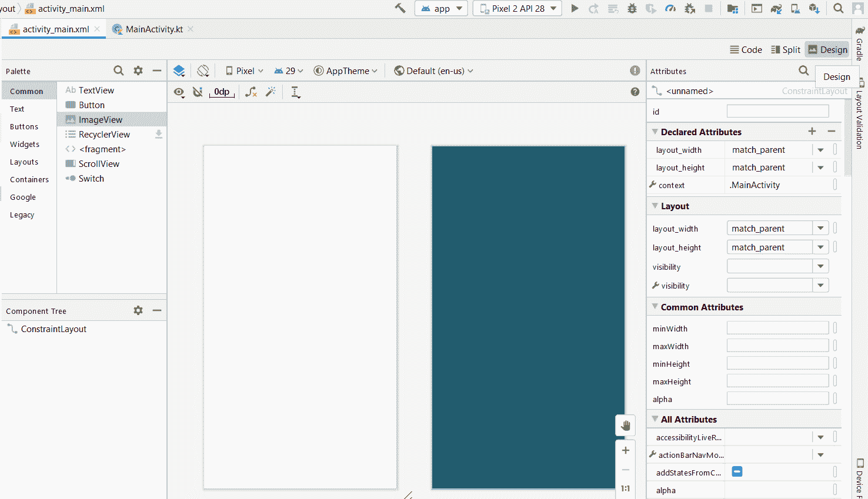The width and height of the screenshot is (868, 499).
Task: Click inside the id input field
Action: coord(777,110)
